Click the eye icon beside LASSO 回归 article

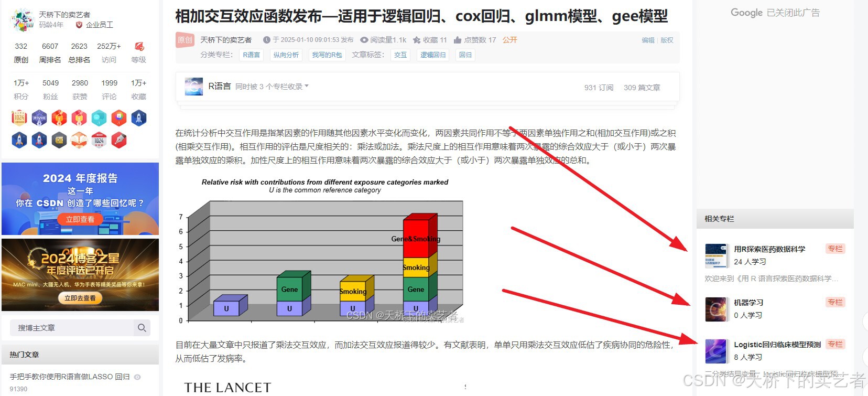(137, 377)
